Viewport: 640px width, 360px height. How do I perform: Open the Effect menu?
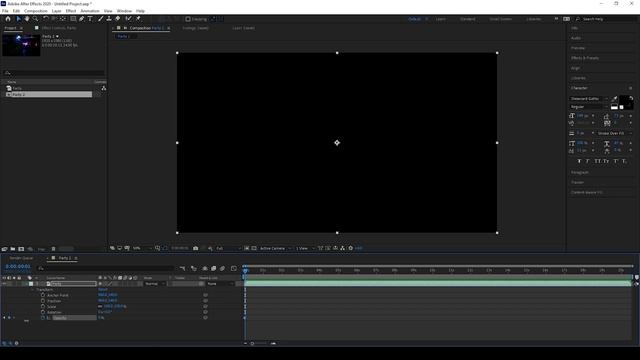pos(71,11)
